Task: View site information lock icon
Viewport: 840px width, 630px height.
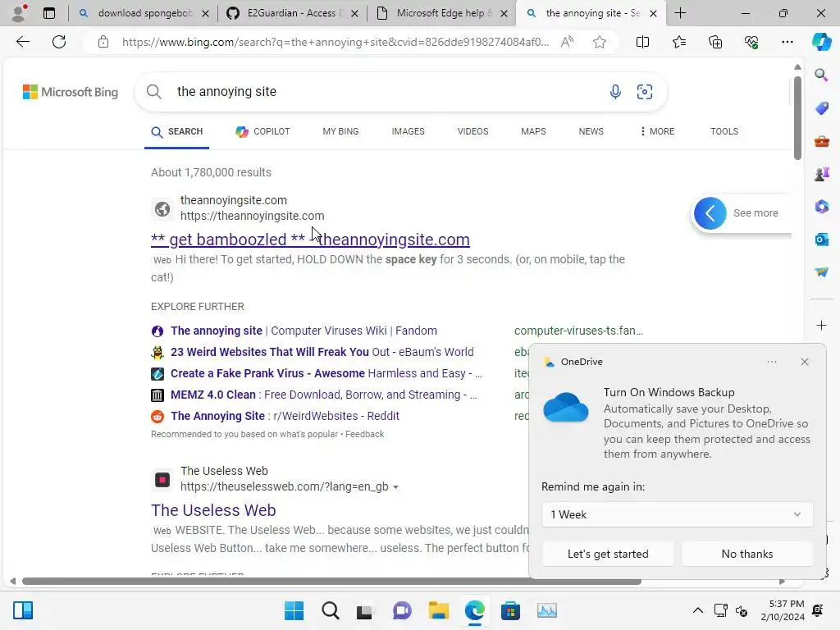Action: 103,42
